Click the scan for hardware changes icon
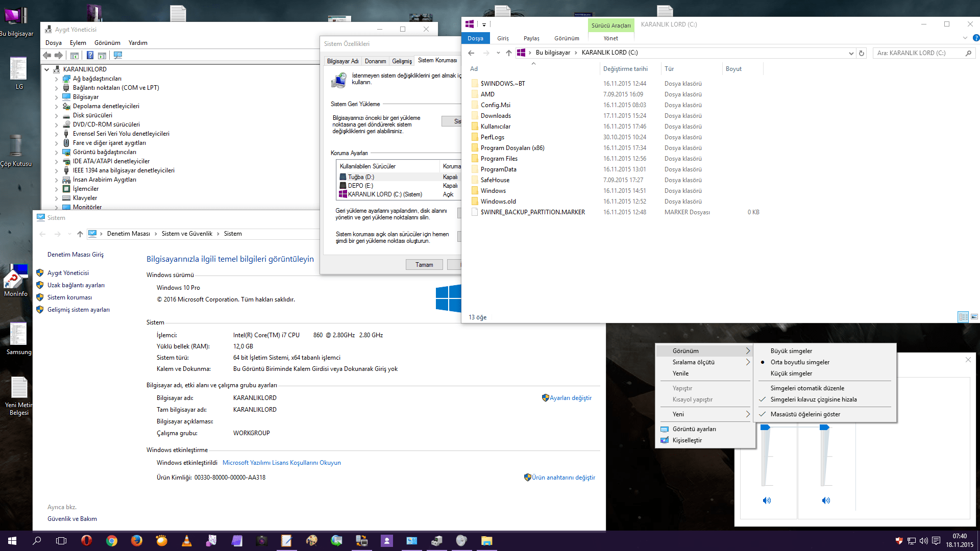Screen dimensions: 980x551 (x=118, y=55)
